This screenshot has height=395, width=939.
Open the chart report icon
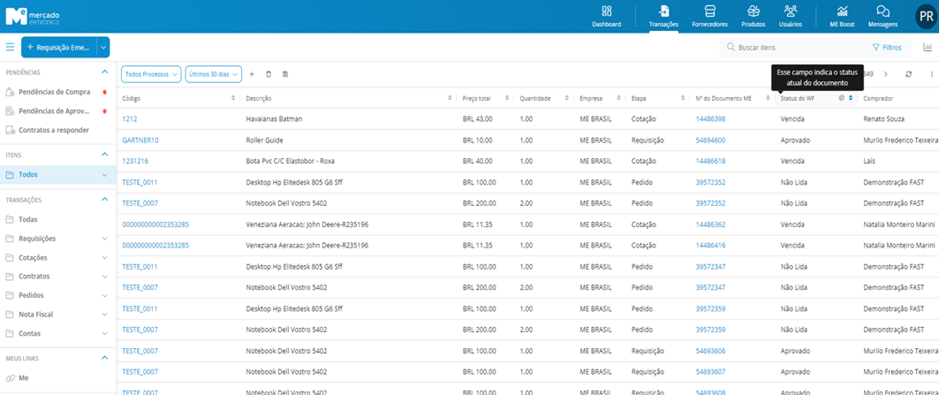pyautogui.click(x=927, y=47)
